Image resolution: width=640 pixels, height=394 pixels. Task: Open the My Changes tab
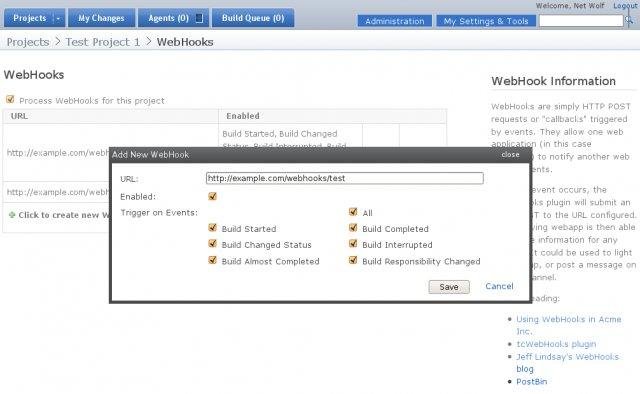click(x=101, y=18)
